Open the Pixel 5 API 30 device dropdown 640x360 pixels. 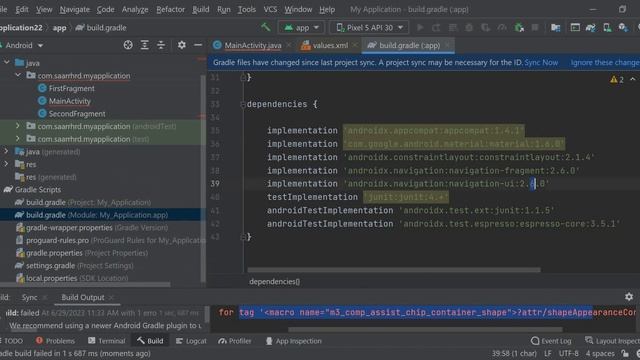point(370,28)
